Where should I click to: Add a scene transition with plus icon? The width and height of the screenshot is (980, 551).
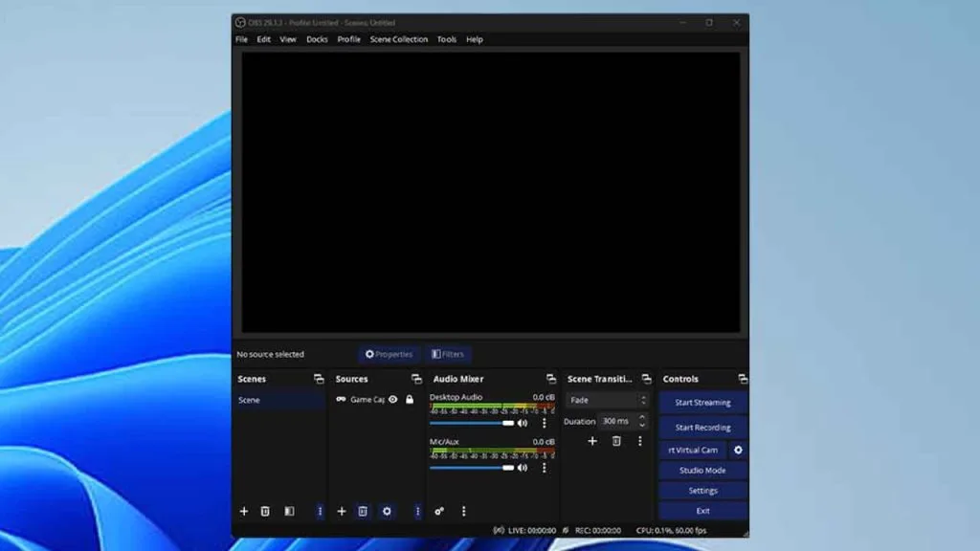(x=592, y=441)
